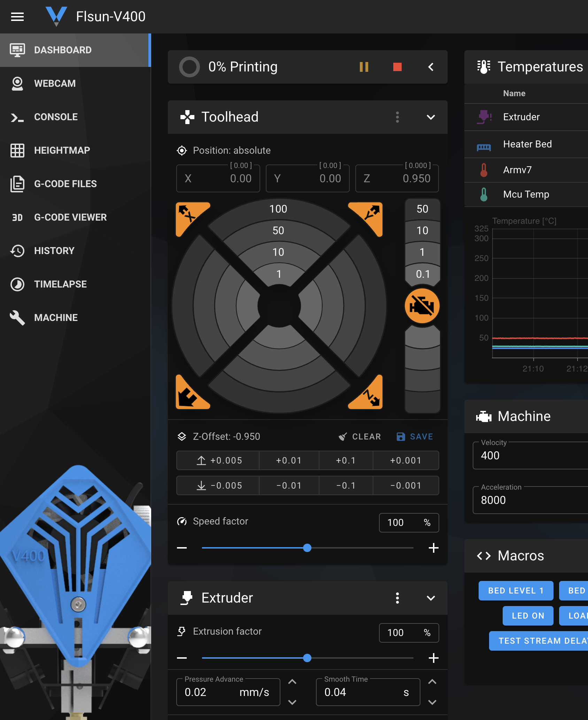
Task: Decrease Speed factor with minus icon
Action: 182,548
